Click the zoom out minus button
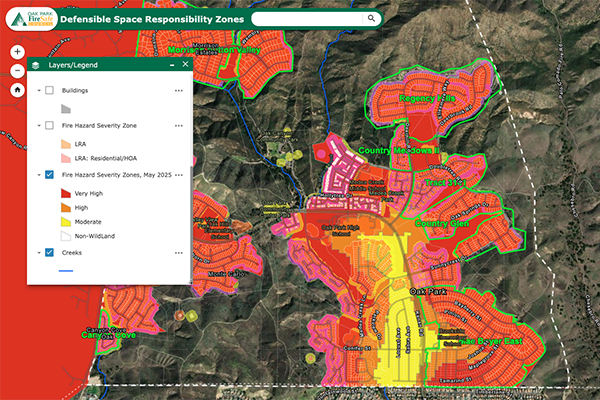 pos(17,70)
